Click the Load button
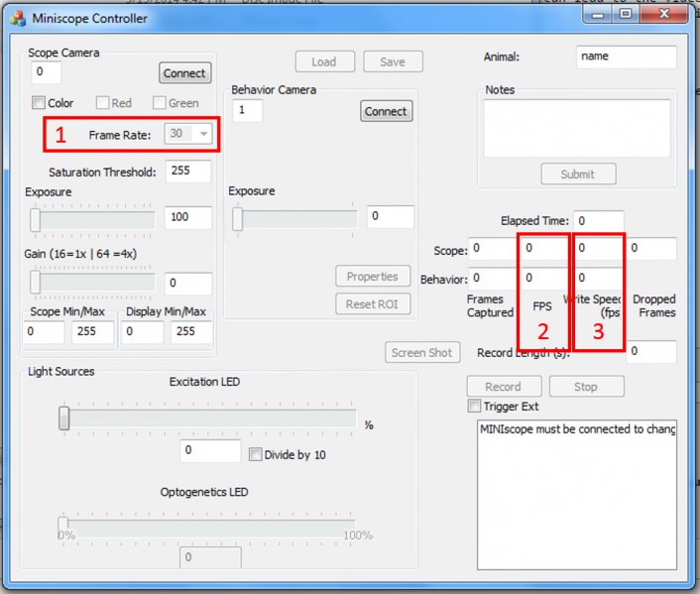This screenshot has height=594, width=700. tap(324, 61)
